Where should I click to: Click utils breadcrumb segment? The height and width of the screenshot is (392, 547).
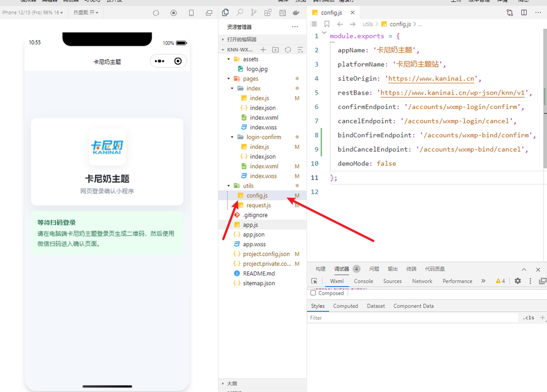pos(368,24)
